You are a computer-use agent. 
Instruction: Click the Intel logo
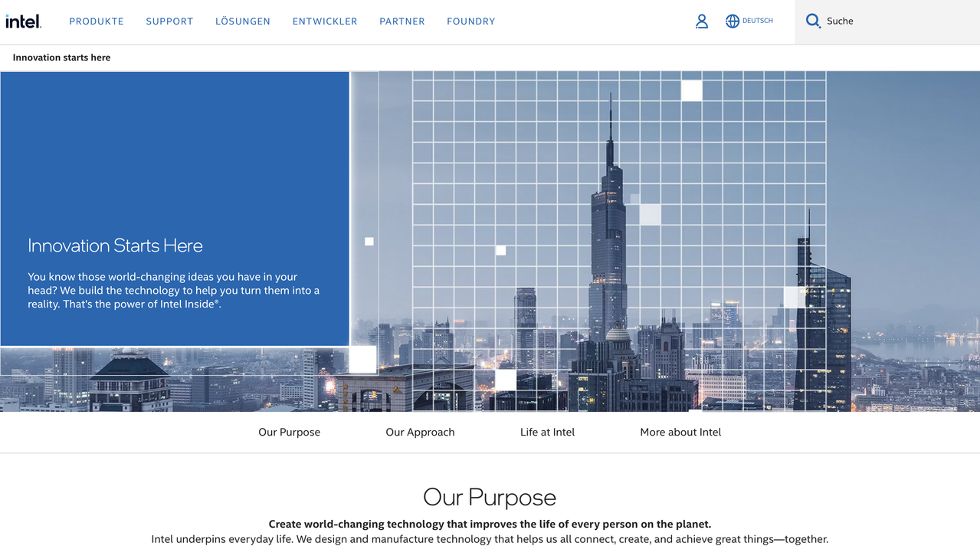pos(24,21)
